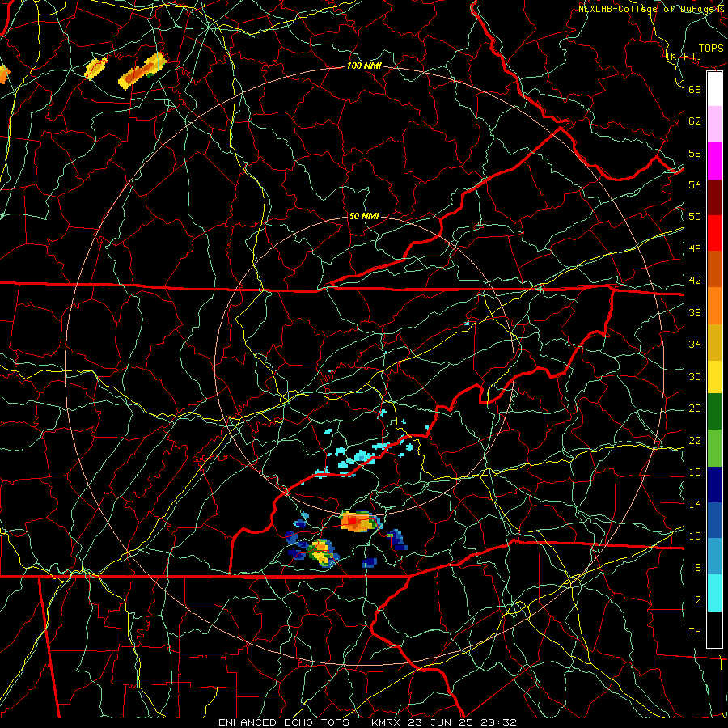The image size is (728, 728).
Task: Click the small yellow echo left of the elongated one
Action: 95,68
